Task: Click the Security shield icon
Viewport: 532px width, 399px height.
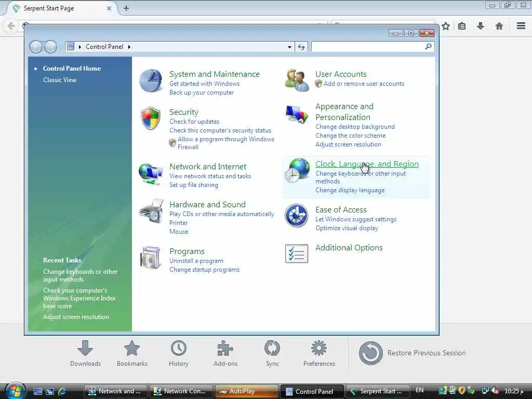Action: (x=151, y=118)
